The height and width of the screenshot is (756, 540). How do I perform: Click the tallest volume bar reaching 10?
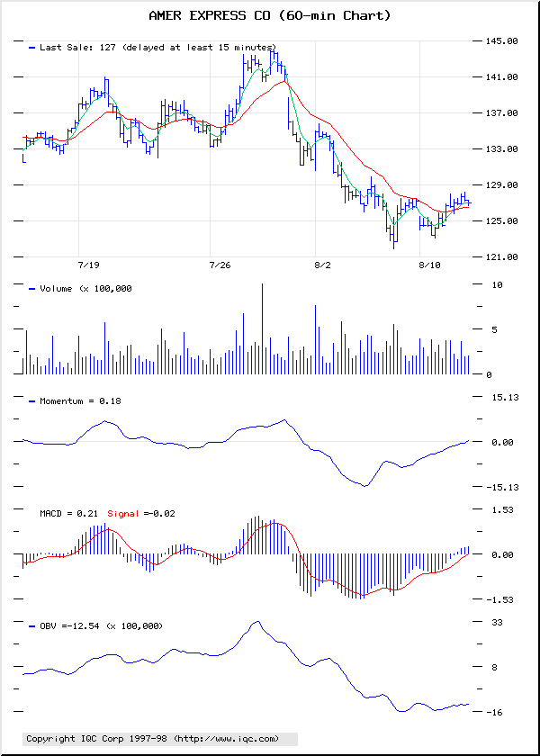(262, 328)
